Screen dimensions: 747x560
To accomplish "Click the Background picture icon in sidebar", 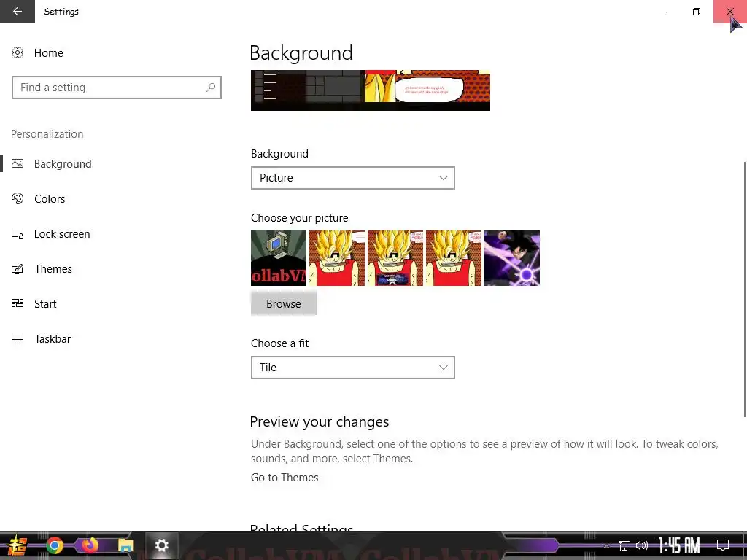I will pos(18,164).
